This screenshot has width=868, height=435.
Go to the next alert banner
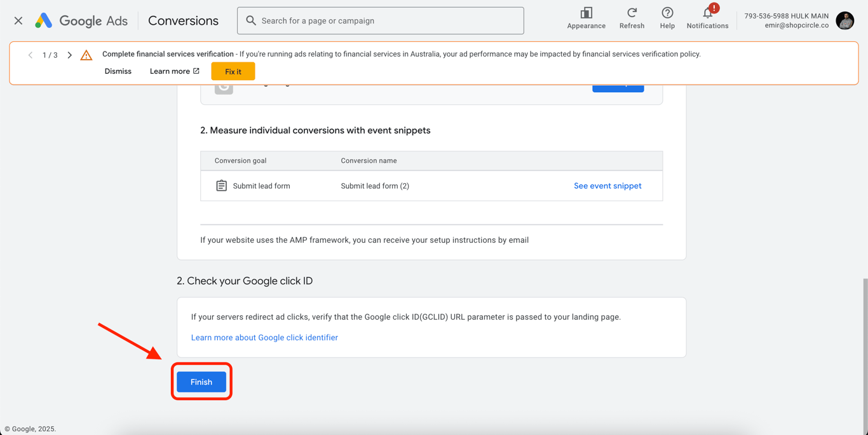[70, 55]
